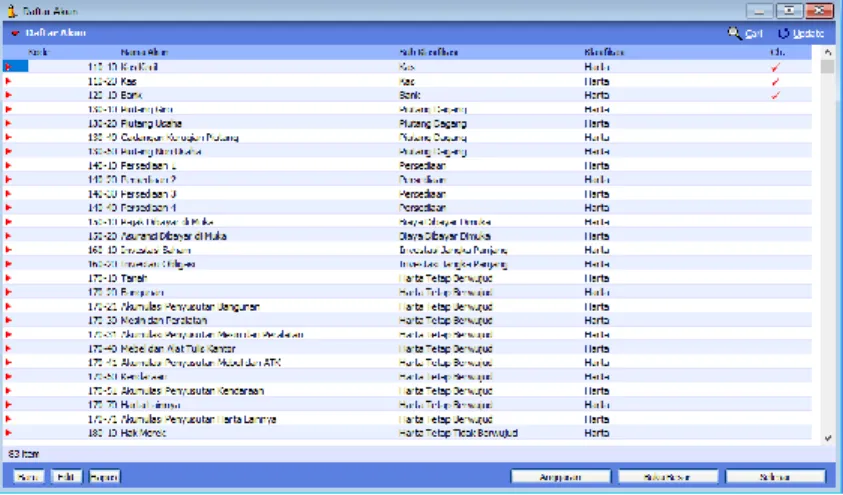Toggle the Kb checkmark for 110-20 Kas
Screen dimensions: 843x495
[775, 82]
